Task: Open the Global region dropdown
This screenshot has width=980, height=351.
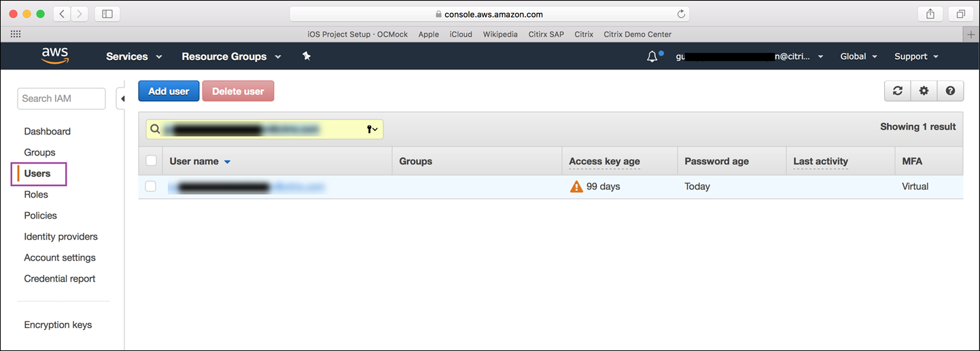Action: coord(858,56)
